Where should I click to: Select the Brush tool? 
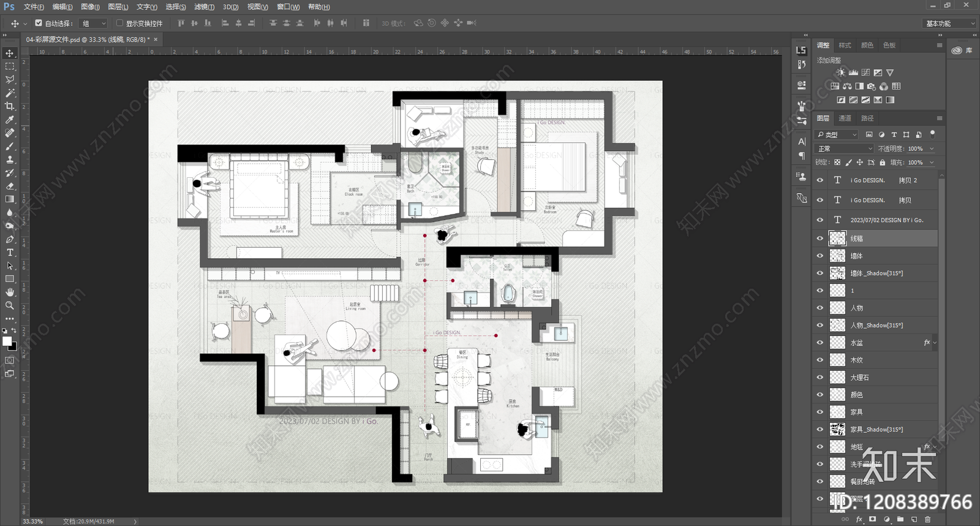tap(10, 147)
